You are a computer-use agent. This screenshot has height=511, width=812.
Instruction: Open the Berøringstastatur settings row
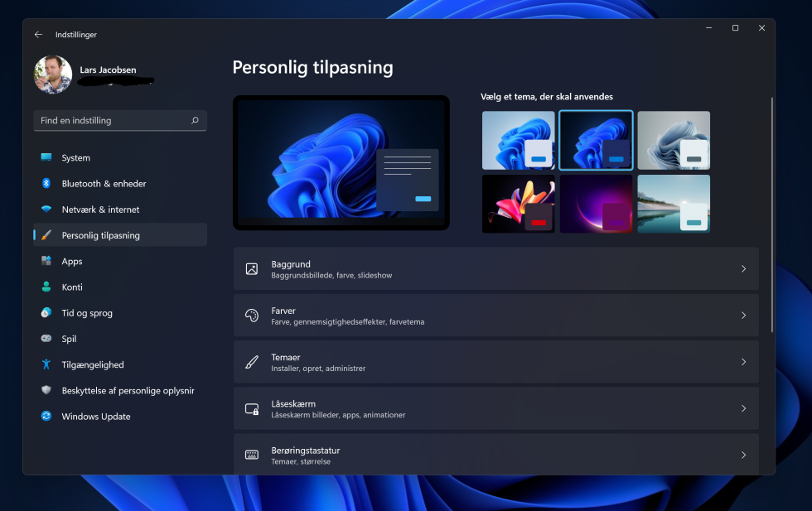pyautogui.click(x=496, y=455)
